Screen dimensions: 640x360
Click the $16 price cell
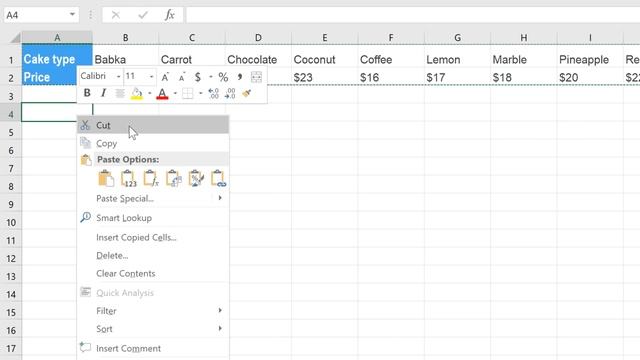[391, 77]
